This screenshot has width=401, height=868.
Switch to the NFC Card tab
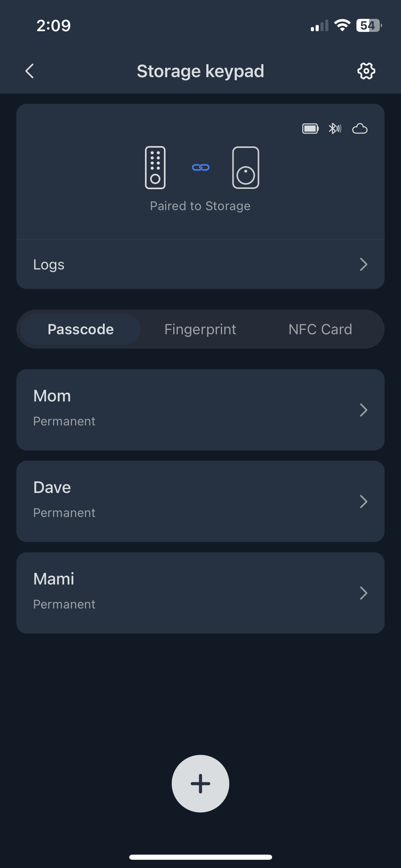point(320,329)
